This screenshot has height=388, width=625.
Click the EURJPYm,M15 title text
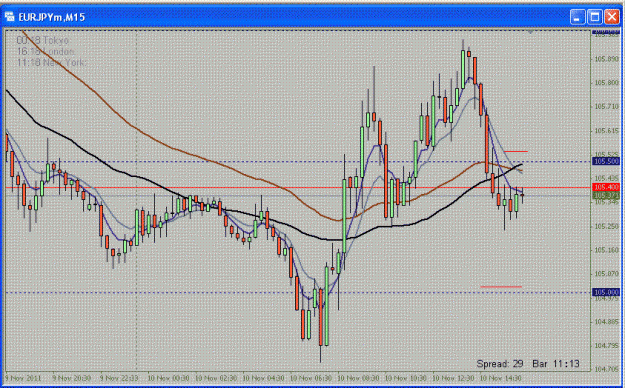(x=51, y=17)
